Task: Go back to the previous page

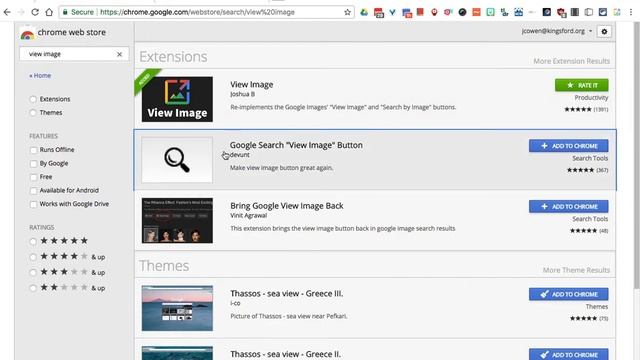Action: pos(7,12)
